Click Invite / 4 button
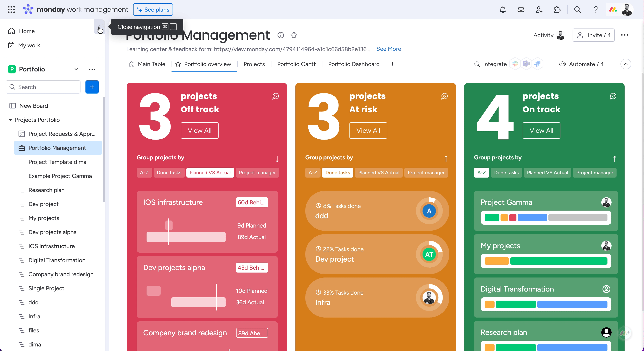This screenshot has width=644, height=351. pos(593,35)
